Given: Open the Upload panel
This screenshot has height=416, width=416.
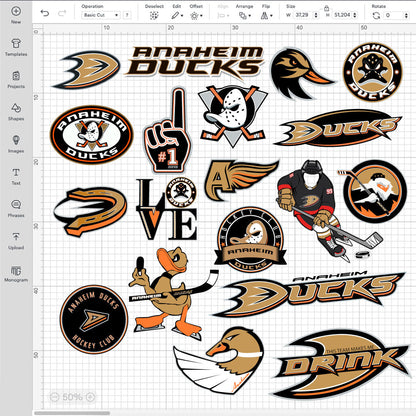Looking at the screenshot, I should click(16, 241).
